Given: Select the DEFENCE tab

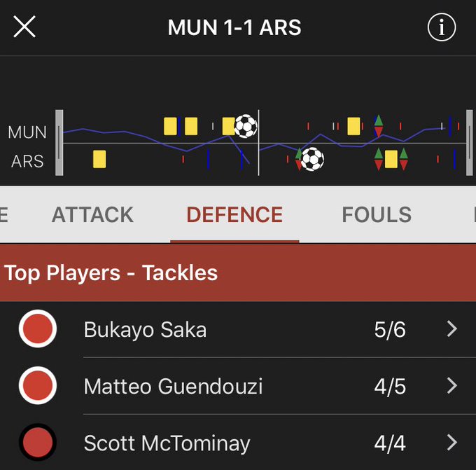Looking at the screenshot, I should [x=234, y=214].
